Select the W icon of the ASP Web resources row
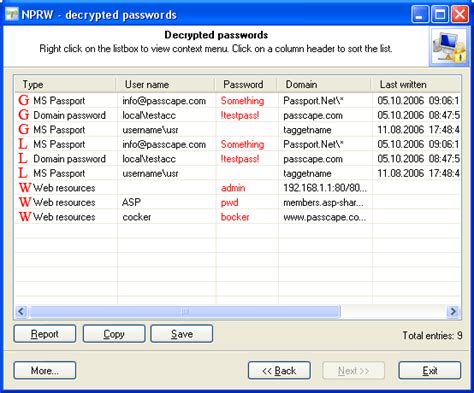Image resolution: width=474 pixels, height=393 pixels. point(25,202)
